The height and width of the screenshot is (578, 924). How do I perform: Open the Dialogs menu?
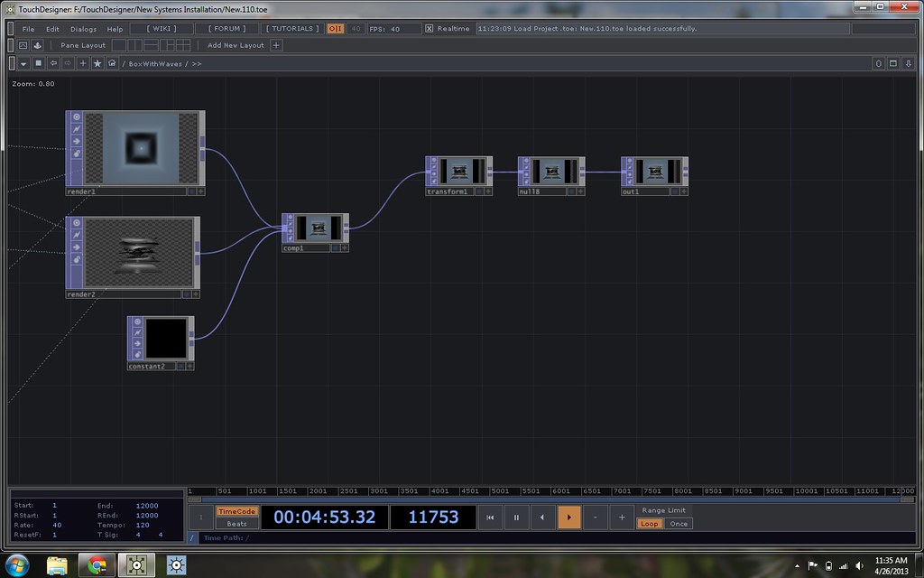click(83, 29)
